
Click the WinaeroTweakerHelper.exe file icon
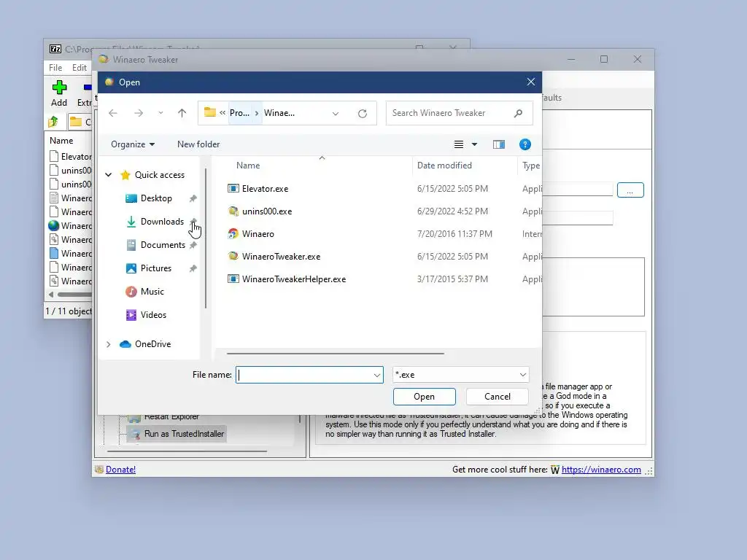(233, 279)
